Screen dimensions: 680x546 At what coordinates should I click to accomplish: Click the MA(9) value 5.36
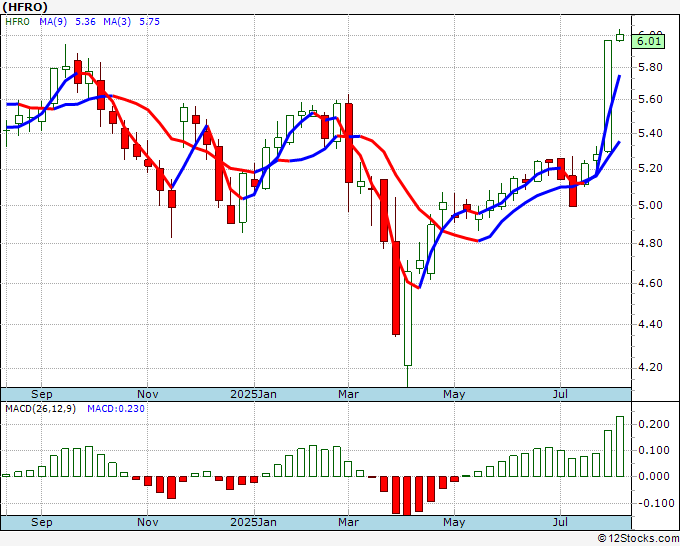point(85,22)
